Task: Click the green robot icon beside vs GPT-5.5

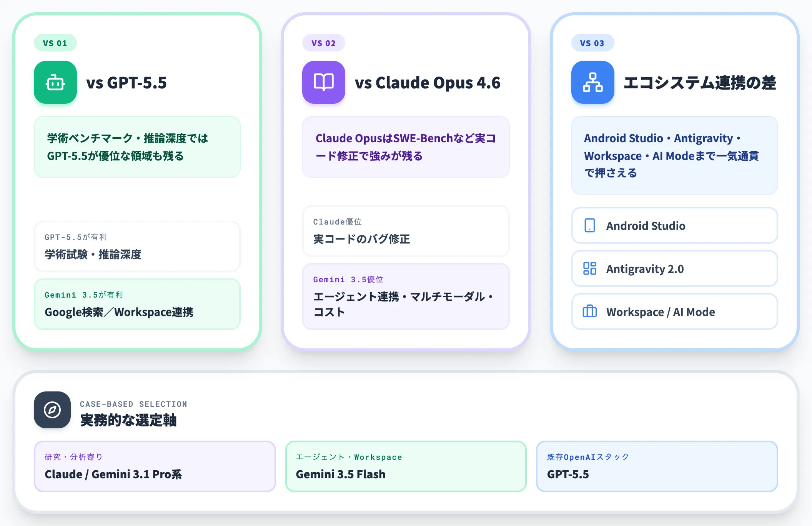Action: [55, 82]
